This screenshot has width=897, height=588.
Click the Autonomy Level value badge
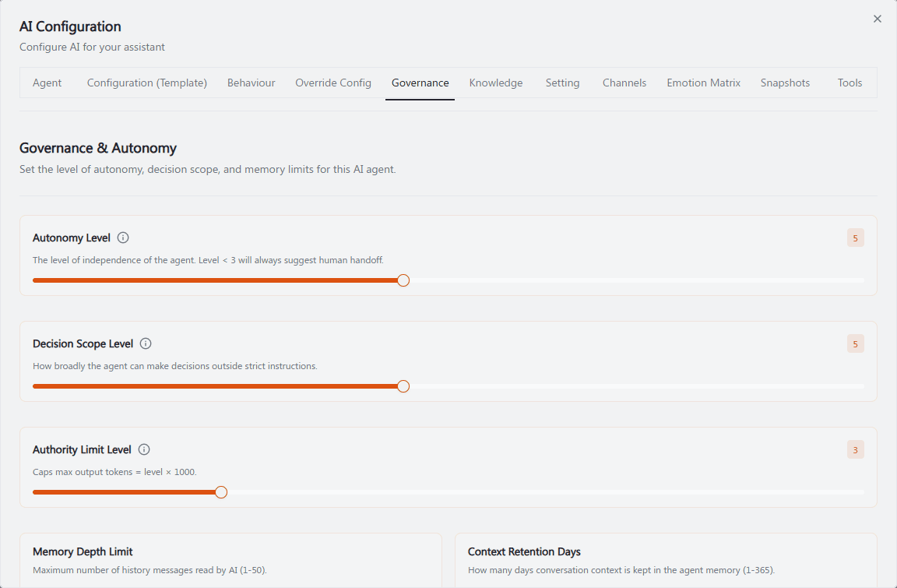(x=856, y=238)
